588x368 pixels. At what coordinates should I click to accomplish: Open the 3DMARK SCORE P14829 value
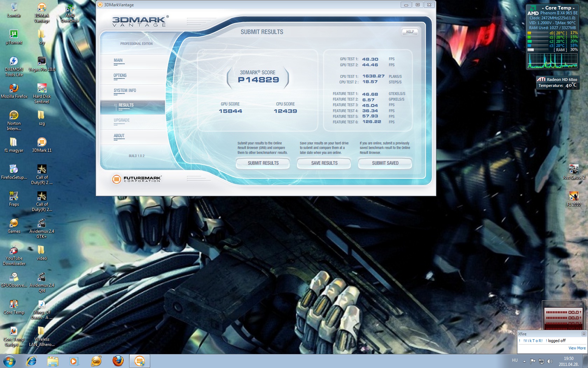(x=258, y=80)
